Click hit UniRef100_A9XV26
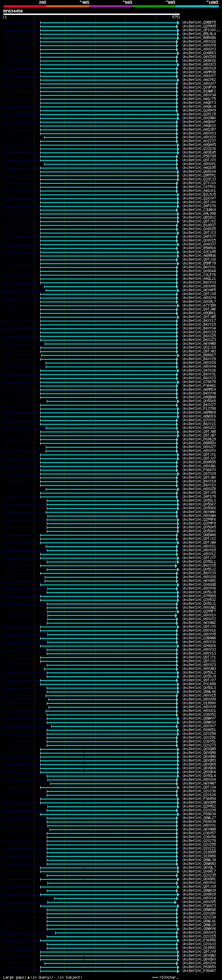The width and height of the screenshot is (222, 980). [x=199, y=41]
